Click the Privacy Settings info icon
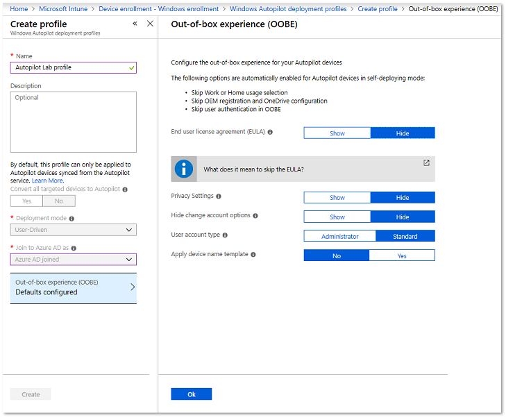 click(219, 196)
